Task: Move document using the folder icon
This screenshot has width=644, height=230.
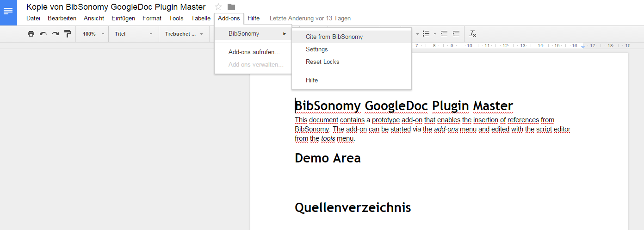Action: (231, 7)
